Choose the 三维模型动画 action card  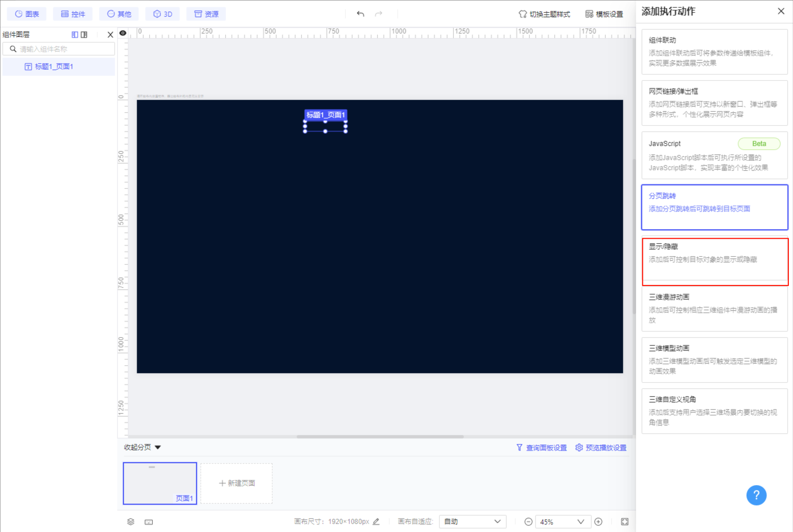715,360
